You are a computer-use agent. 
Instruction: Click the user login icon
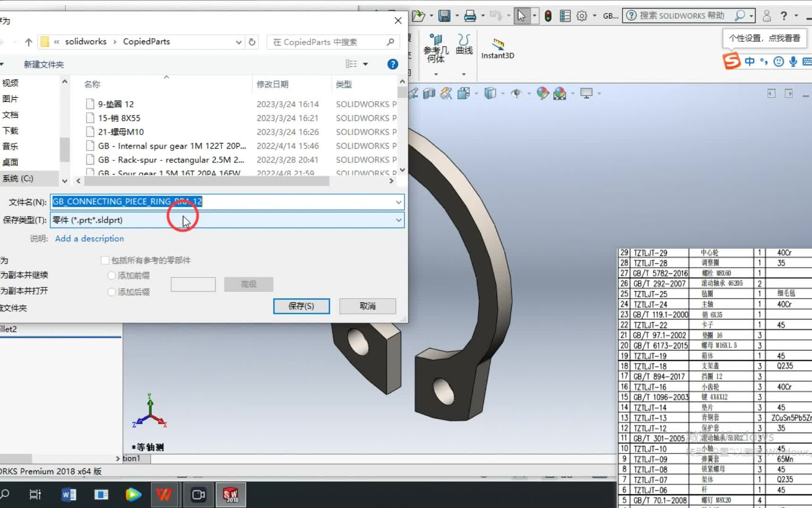767,16
